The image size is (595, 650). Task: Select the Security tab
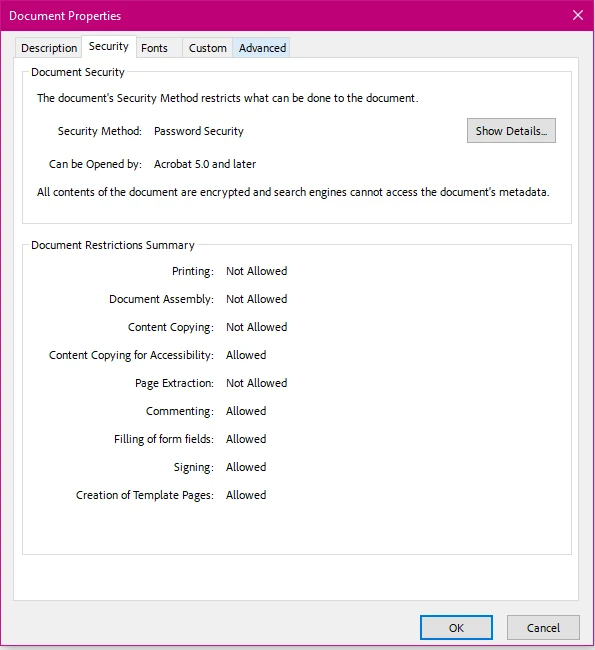(x=109, y=46)
